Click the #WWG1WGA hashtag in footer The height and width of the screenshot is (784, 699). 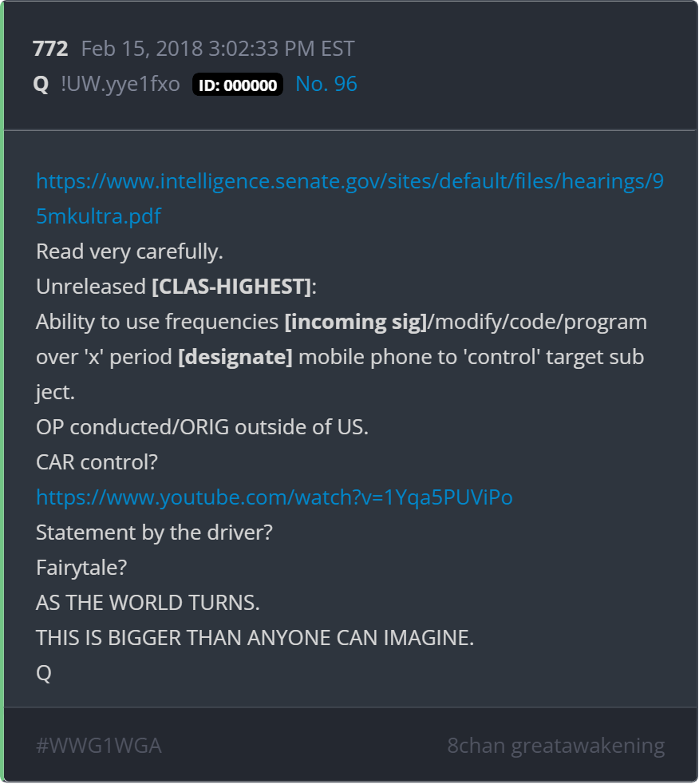[99, 746]
